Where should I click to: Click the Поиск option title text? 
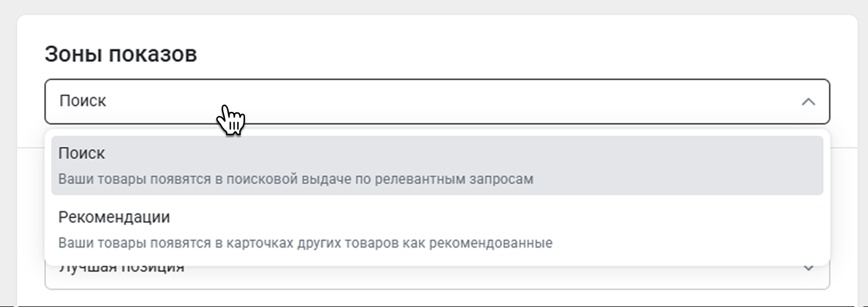(82, 153)
